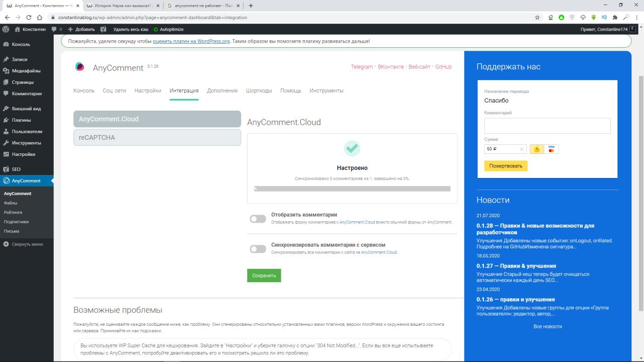Open a new browser tab
This screenshot has width=644, height=362.
click(x=251, y=6)
